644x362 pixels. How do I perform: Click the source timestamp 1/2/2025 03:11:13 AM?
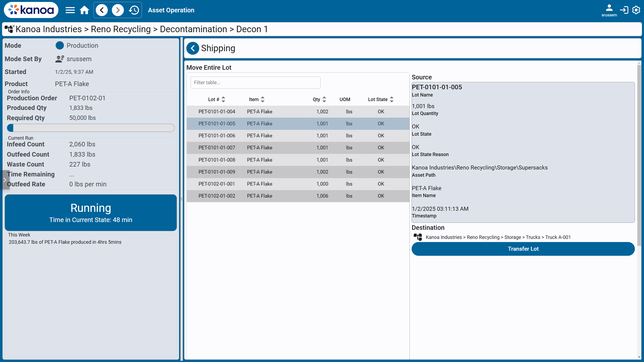[440, 209]
